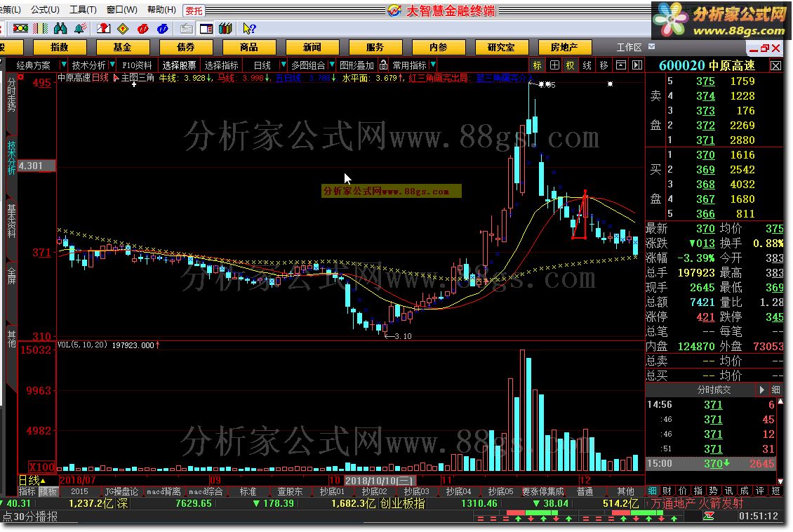Click the 基金 yellow button
The width and height of the screenshot is (793, 532).
click(123, 47)
